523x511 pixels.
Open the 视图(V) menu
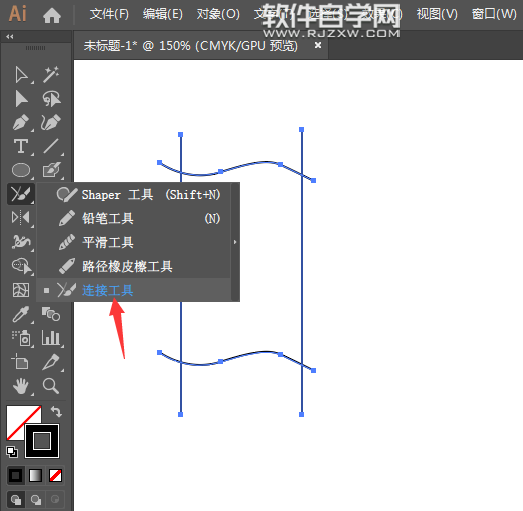[437, 14]
